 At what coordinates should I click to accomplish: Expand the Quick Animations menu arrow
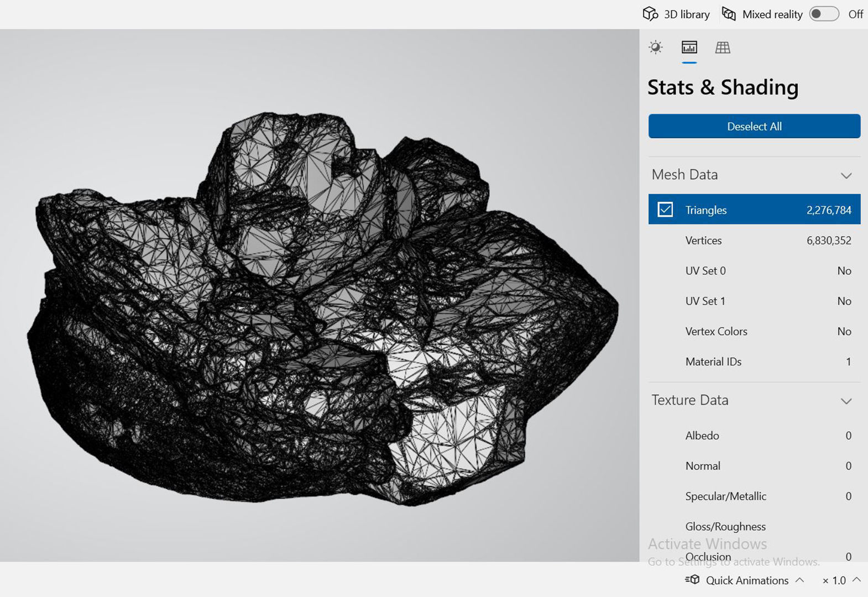(x=799, y=580)
